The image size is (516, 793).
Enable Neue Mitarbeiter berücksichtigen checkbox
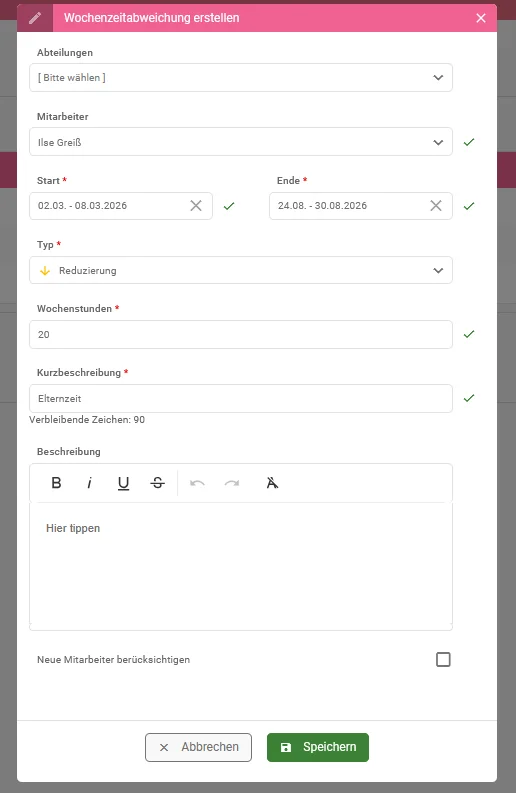[x=443, y=659]
